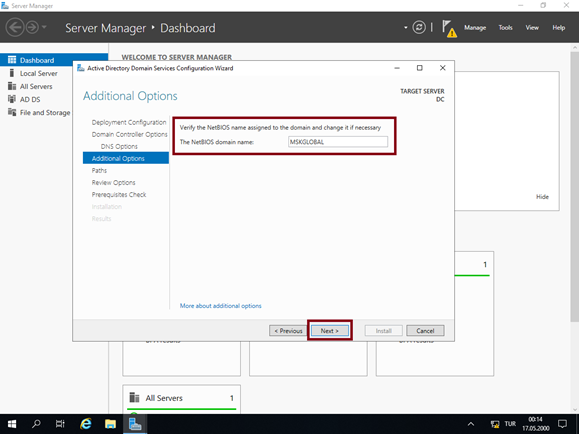The height and width of the screenshot is (434, 579).
Task: Open the Manage menu
Action: point(475,28)
